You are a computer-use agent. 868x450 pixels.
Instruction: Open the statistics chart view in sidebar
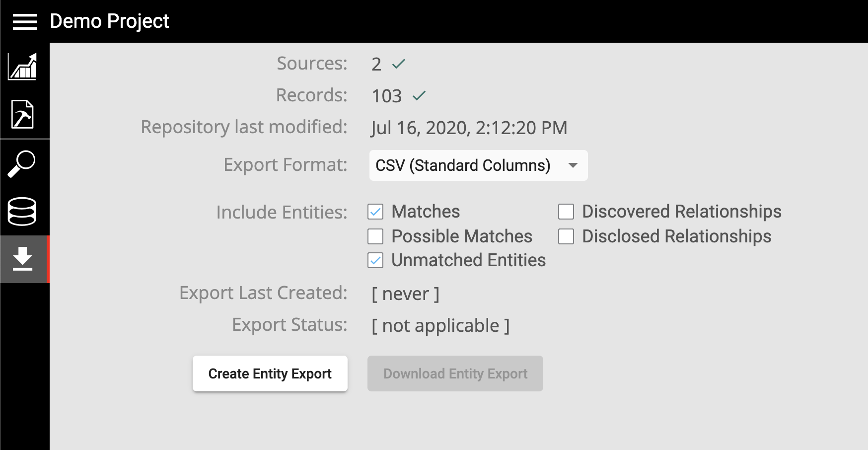(22, 67)
